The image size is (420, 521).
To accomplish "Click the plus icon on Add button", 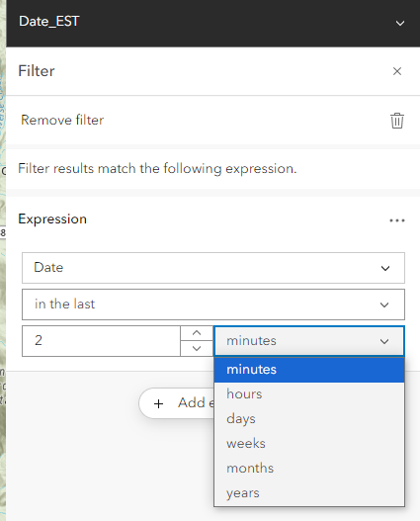I will [158, 403].
